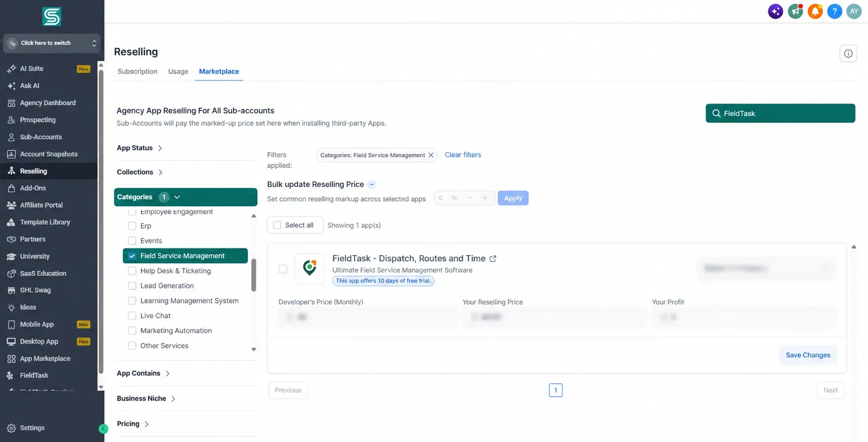The image size is (868, 442).
Task: Open Reselling in the sidebar menu
Action: click(x=48, y=171)
